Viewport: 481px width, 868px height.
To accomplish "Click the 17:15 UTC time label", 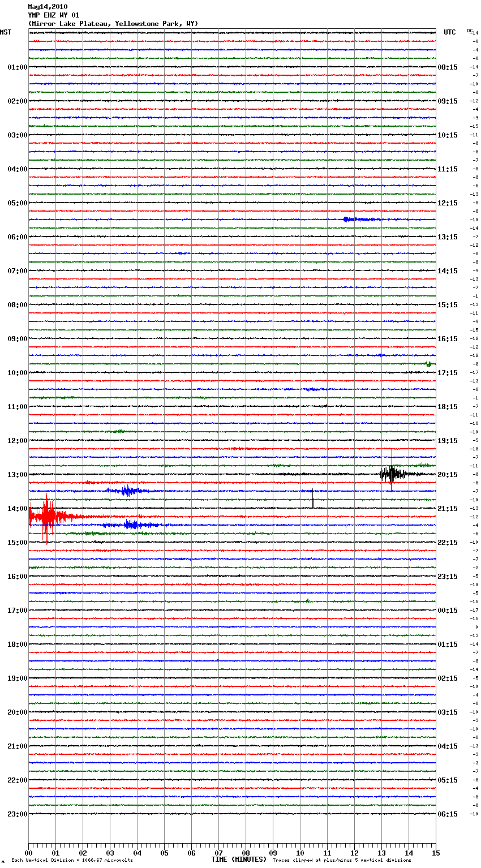I will coord(448,373).
